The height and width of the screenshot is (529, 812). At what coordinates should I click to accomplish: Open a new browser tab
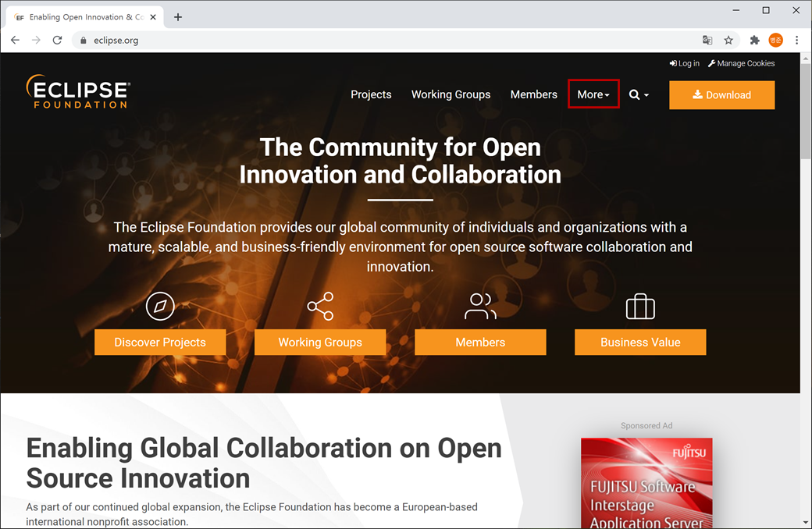tap(178, 17)
